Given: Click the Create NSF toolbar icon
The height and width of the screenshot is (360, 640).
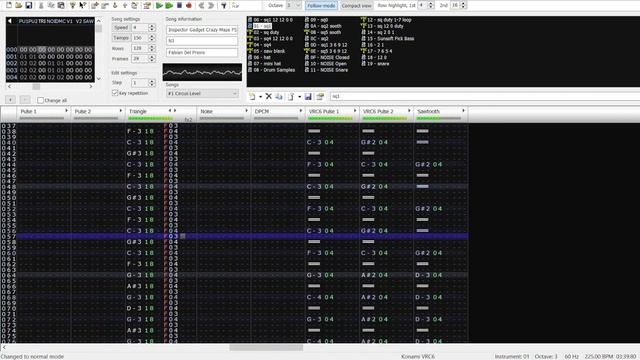Looking at the screenshot, I should (236, 5).
